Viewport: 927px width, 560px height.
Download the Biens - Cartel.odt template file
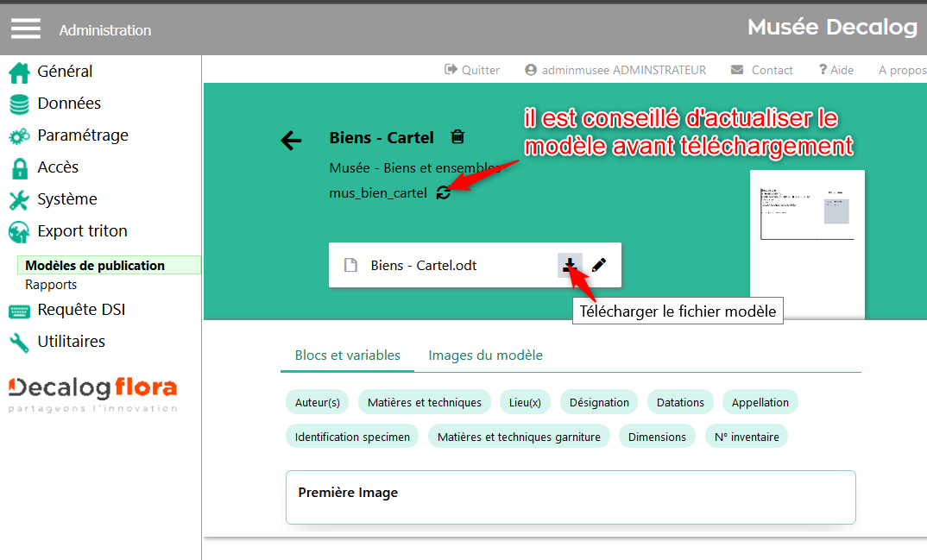[570, 265]
